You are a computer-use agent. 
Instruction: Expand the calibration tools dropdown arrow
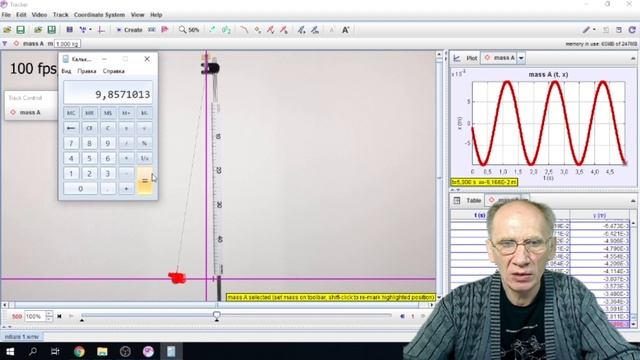pyautogui.click(x=90, y=30)
